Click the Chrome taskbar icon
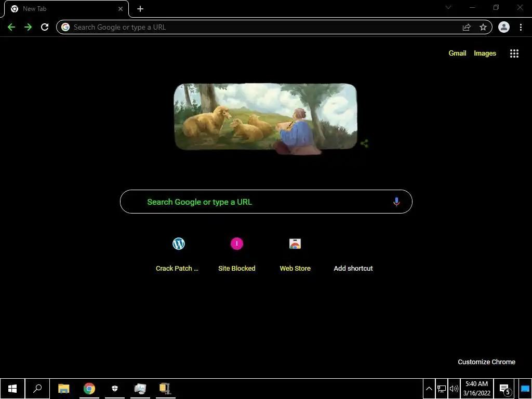The height and width of the screenshot is (399, 532). (x=89, y=389)
